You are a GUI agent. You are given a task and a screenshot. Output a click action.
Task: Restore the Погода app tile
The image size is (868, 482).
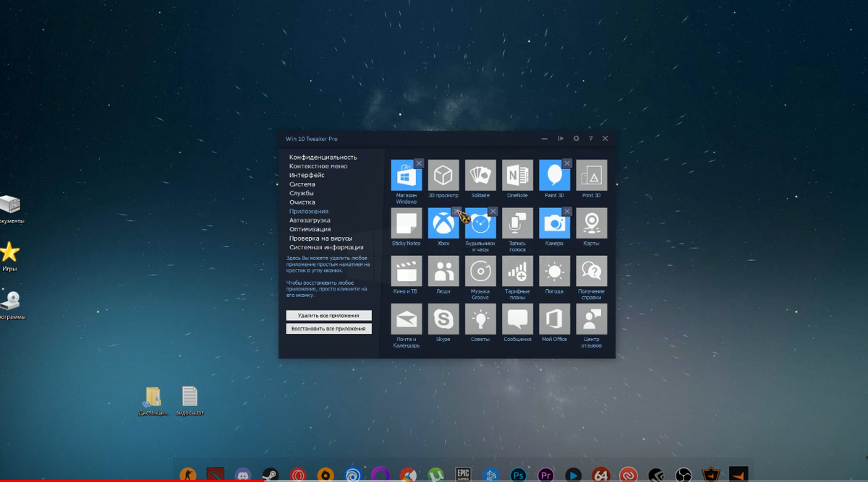click(554, 271)
